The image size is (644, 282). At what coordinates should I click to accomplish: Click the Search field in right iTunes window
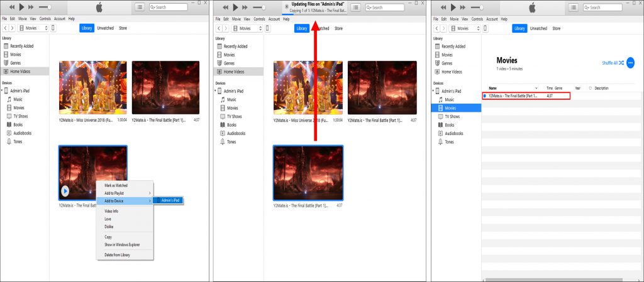[603, 8]
